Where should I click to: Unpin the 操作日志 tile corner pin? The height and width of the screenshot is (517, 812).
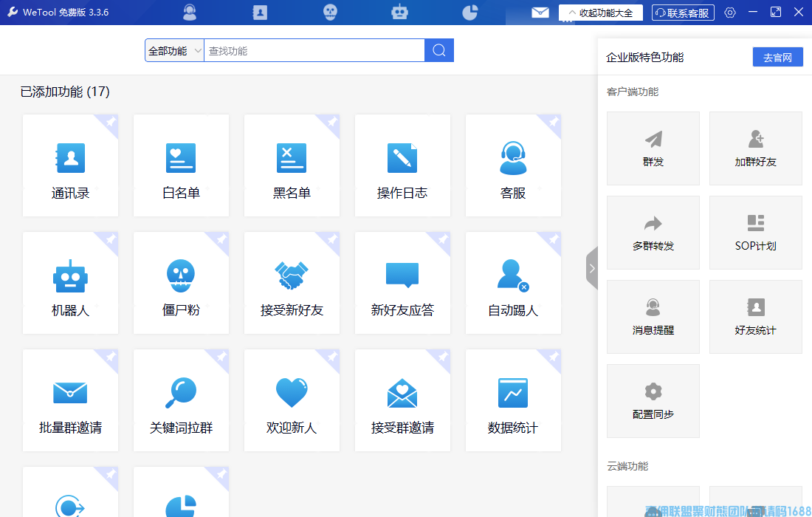click(442, 122)
